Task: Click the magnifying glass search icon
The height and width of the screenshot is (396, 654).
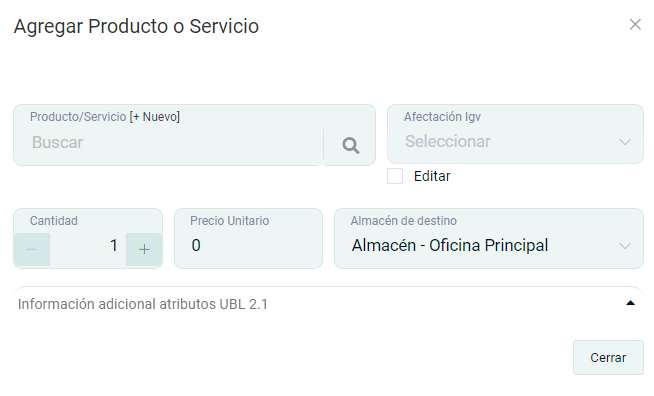Action: pos(350,146)
